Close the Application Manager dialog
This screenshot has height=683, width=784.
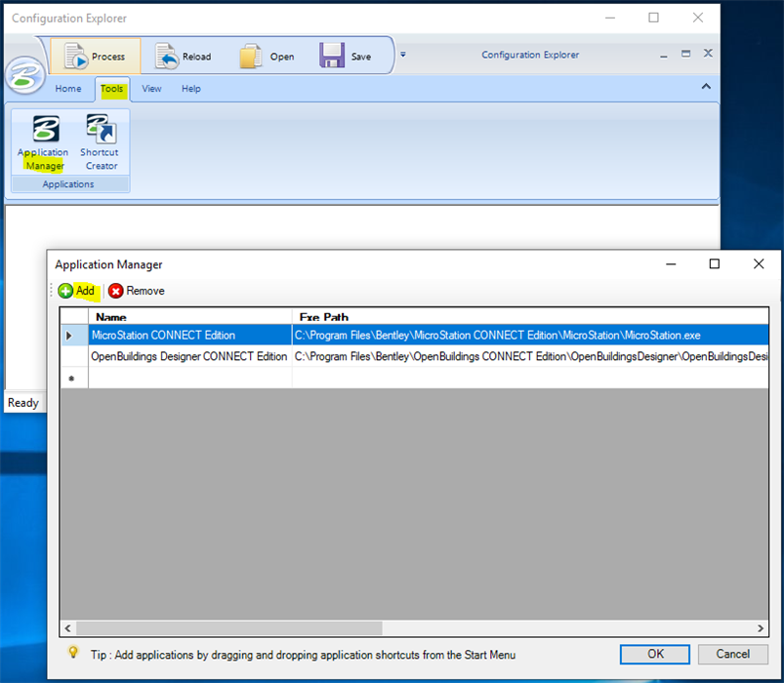click(x=759, y=263)
